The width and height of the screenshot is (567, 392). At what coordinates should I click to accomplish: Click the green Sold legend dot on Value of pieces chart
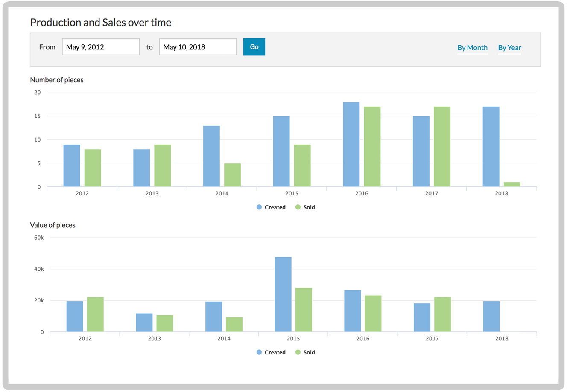pos(298,352)
